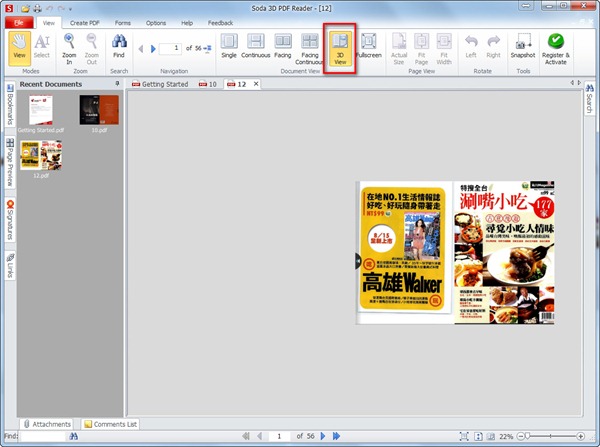Enable Facing Continuous view
Viewport: 600px width, 447px height.
[309, 47]
